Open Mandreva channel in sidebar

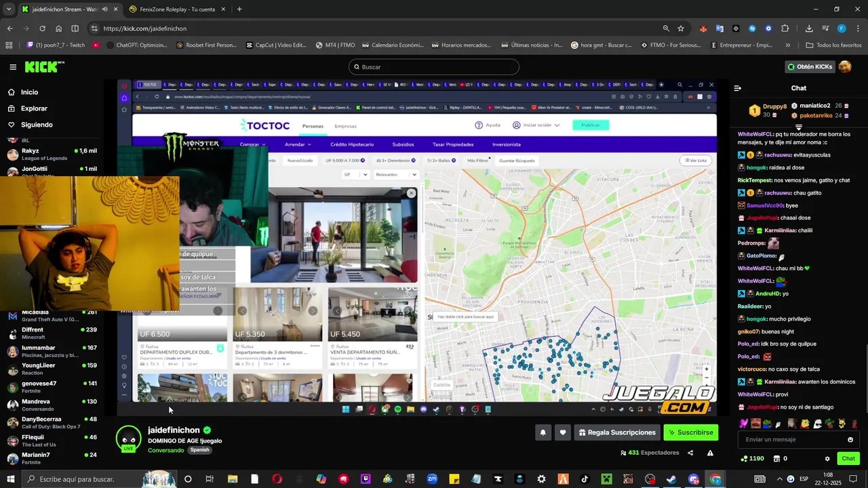pos(52,405)
